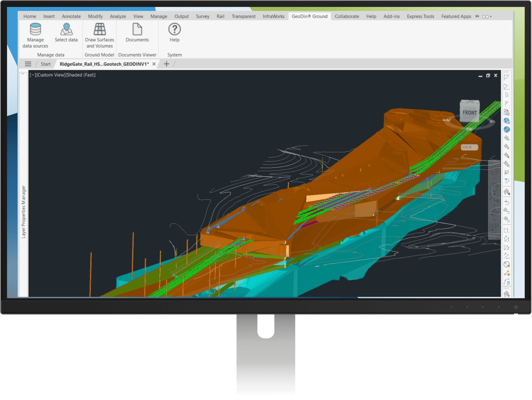Click the GeoDin Help question mark icon

point(174,29)
